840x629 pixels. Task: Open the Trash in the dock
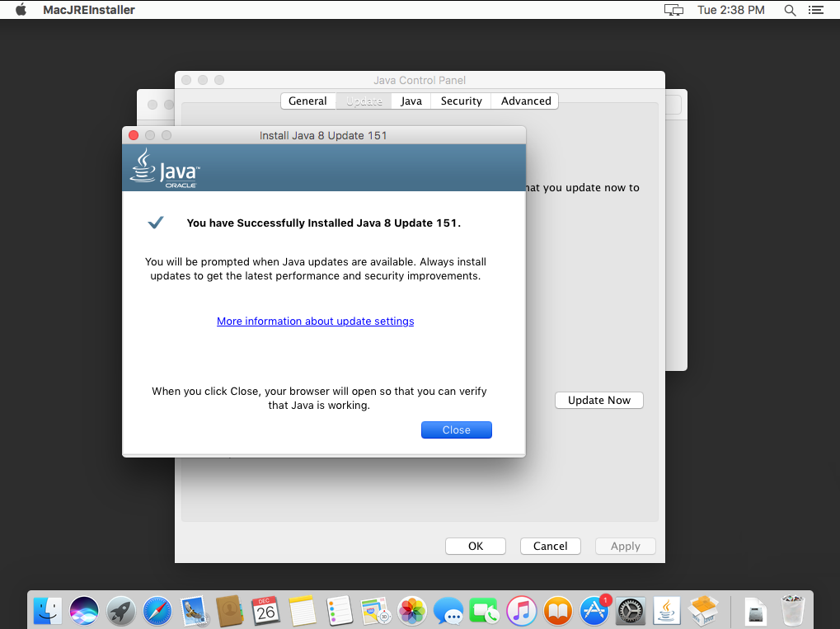pos(791,611)
